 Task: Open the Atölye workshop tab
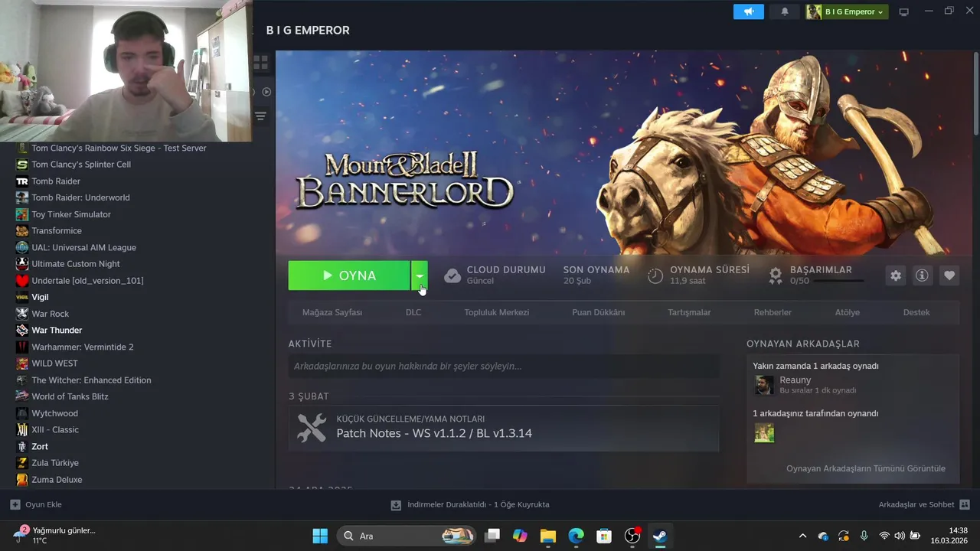(848, 312)
